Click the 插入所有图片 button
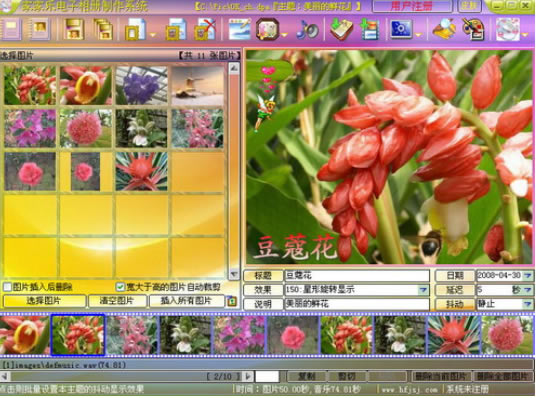This screenshot has width=536, height=398. (x=187, y=301)
